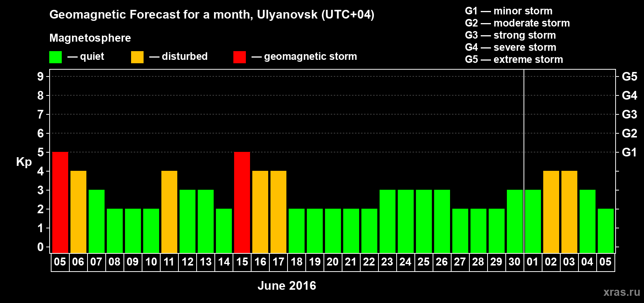This screenshot has width=644, height=303.
Task: Click the date label 29 on axis
Action: click(496, 262)
